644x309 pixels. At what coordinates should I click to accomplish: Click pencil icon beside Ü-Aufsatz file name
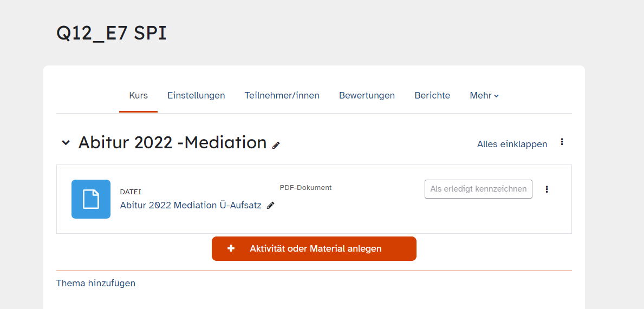click(271, 206)
